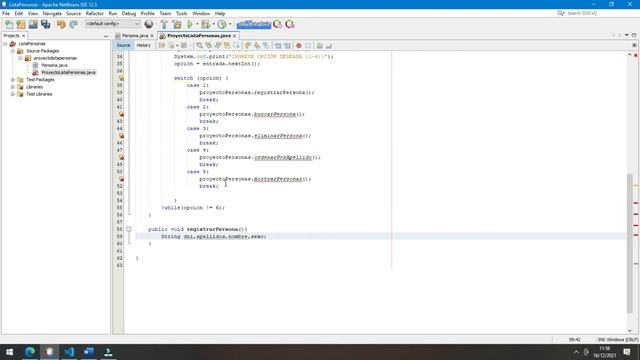Click the error hint icon on the buscarPersona line
The image size is (640, 360).
pyautogui.click(x=121, y=114)
